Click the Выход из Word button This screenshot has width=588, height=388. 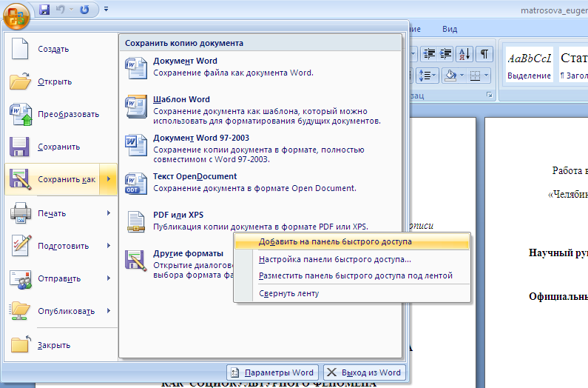pyautogui.click(x=364, y=372)
